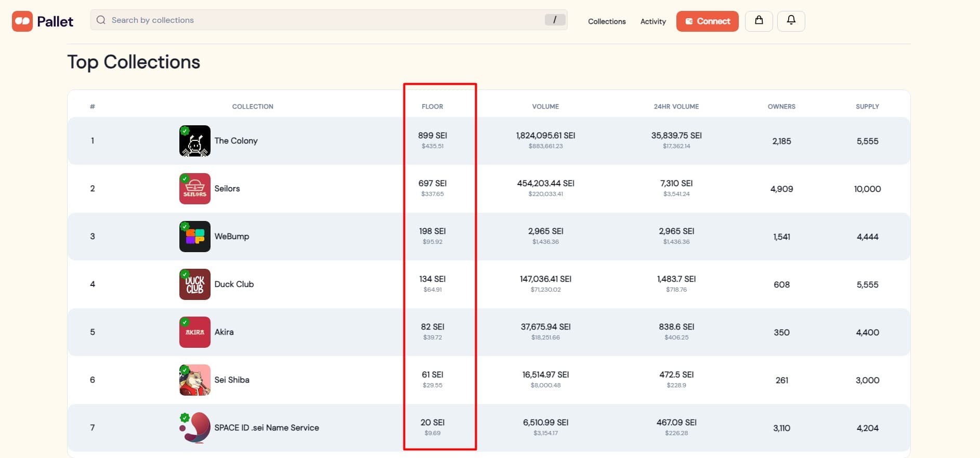Click the 24HR VOLUME column header
Screen dimensions: 980x458
676,107
